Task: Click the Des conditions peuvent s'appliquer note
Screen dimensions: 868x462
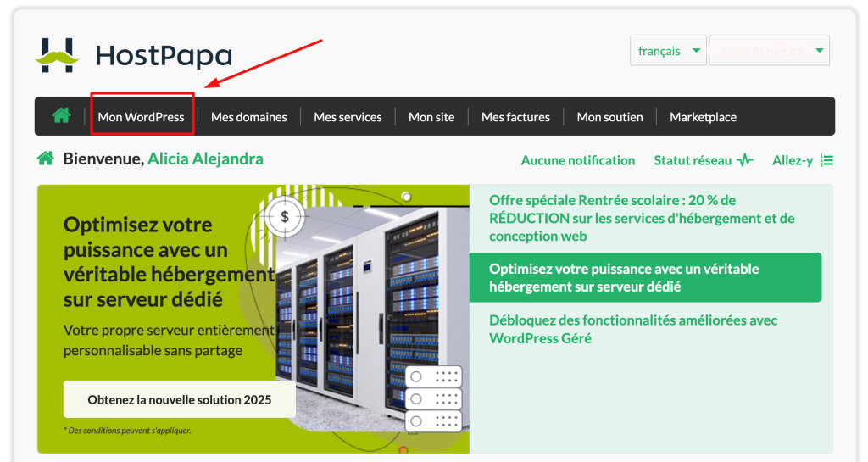Action: (127, 431)
